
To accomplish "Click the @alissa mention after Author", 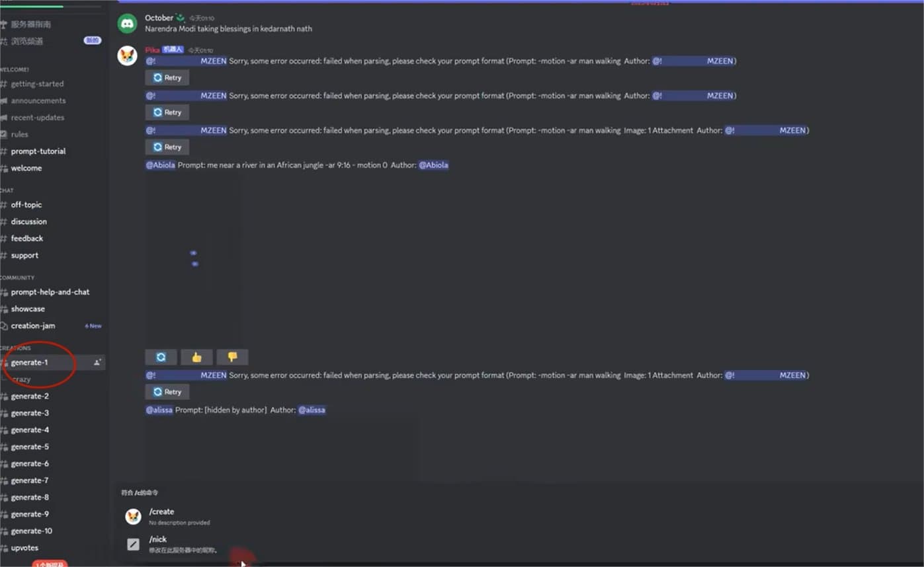I will (x=312, y=410).
